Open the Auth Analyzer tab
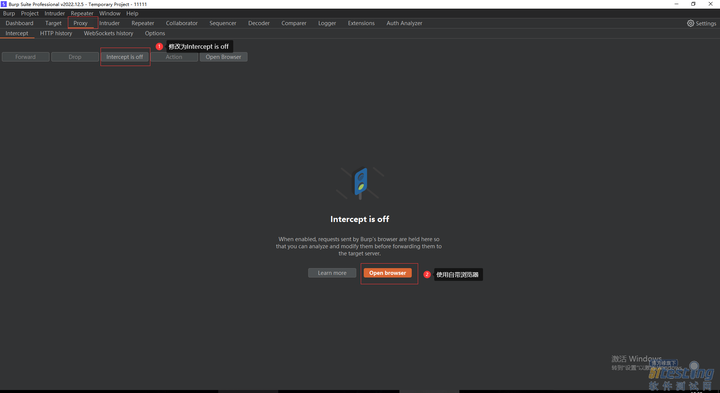This screenshot has height=393, width=720. [404, 23]
